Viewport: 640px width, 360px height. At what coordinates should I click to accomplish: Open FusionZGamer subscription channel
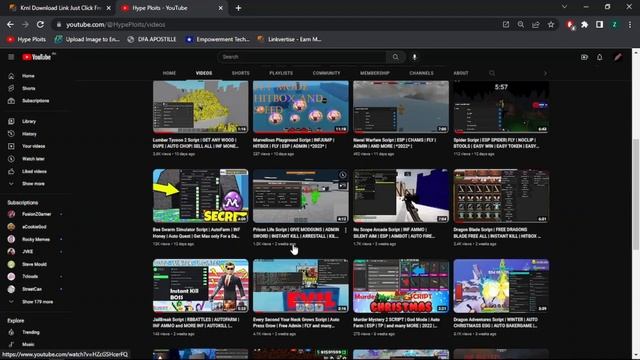pos(36,214)
